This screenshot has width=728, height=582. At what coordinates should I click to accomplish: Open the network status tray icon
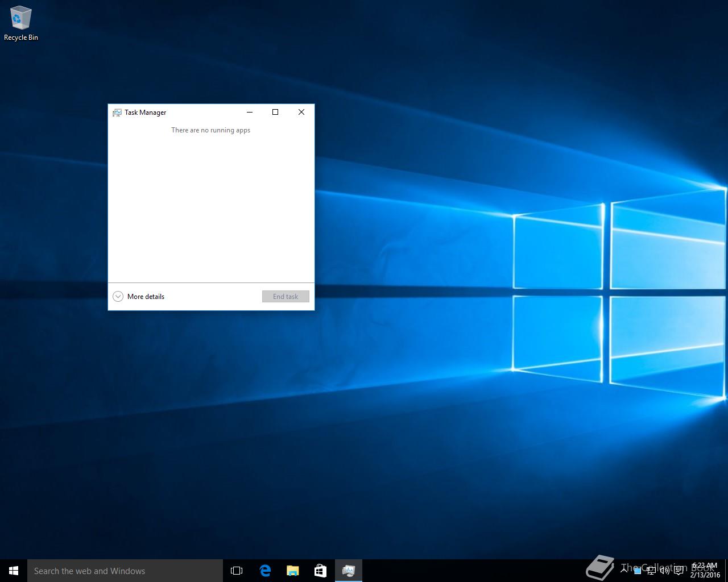651,571
